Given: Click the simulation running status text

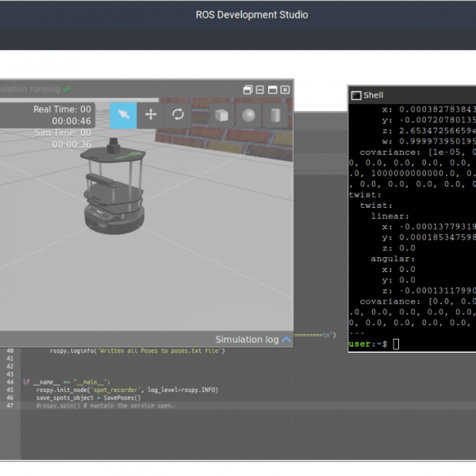Looking at the screenshot, I should (30, 89).
